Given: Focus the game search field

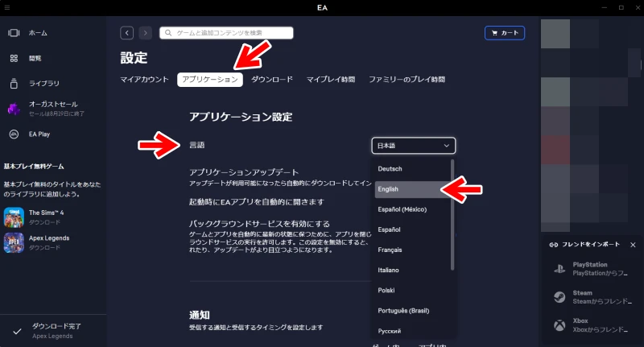Looking at the screenshot, I should pyautogui.click(x=226, y=33).
